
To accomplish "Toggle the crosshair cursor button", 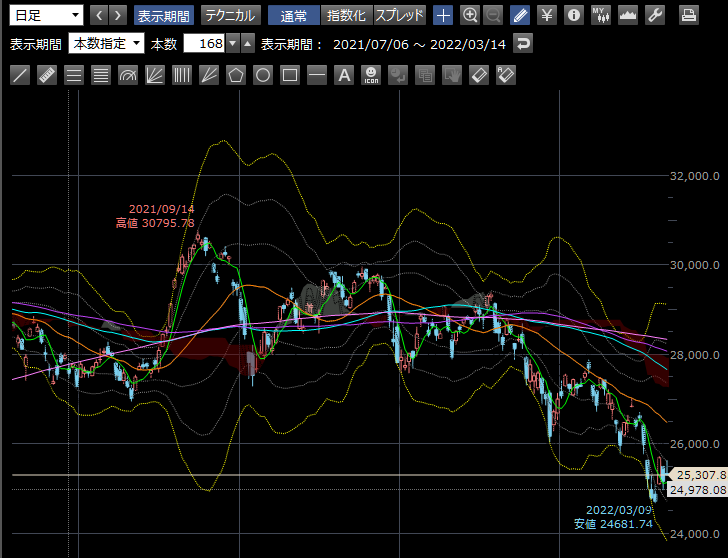I will pyautogui.click(x=443, y=15).
